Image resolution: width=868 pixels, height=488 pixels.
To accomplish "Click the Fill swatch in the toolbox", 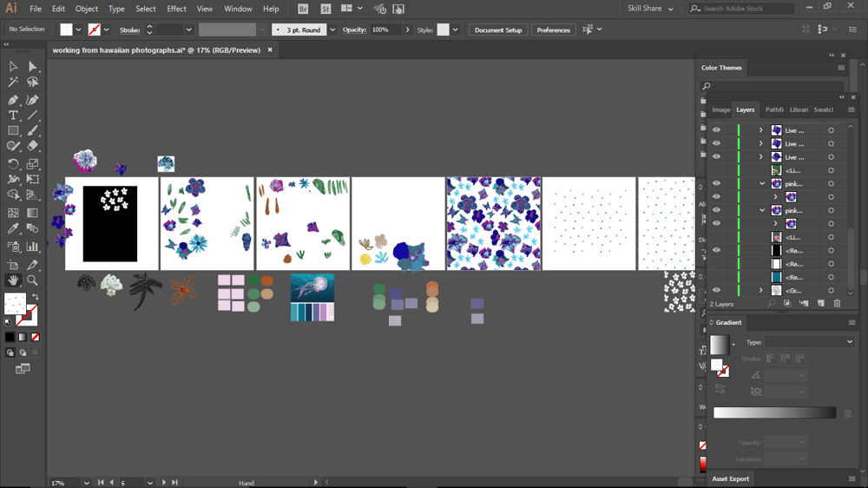I will pos(15,304).
